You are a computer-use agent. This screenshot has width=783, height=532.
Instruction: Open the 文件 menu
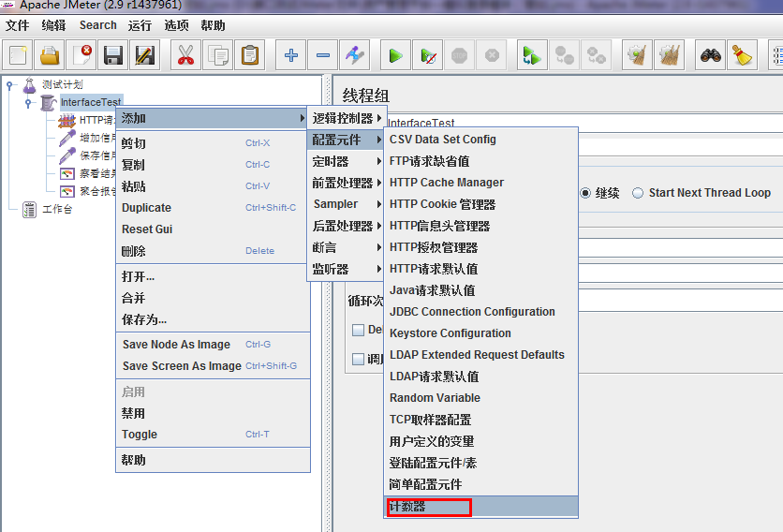point(18,25)
